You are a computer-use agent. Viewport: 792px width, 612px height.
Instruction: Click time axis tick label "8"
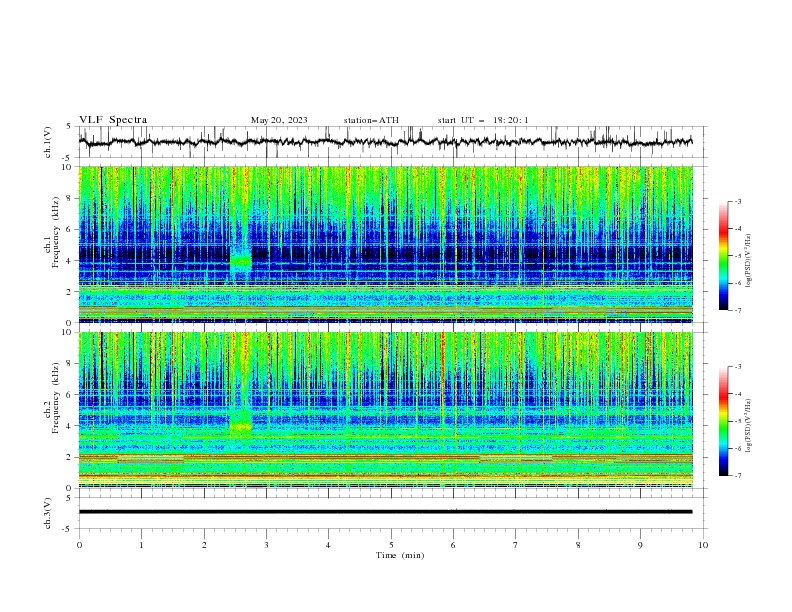(x=578, y=545)
